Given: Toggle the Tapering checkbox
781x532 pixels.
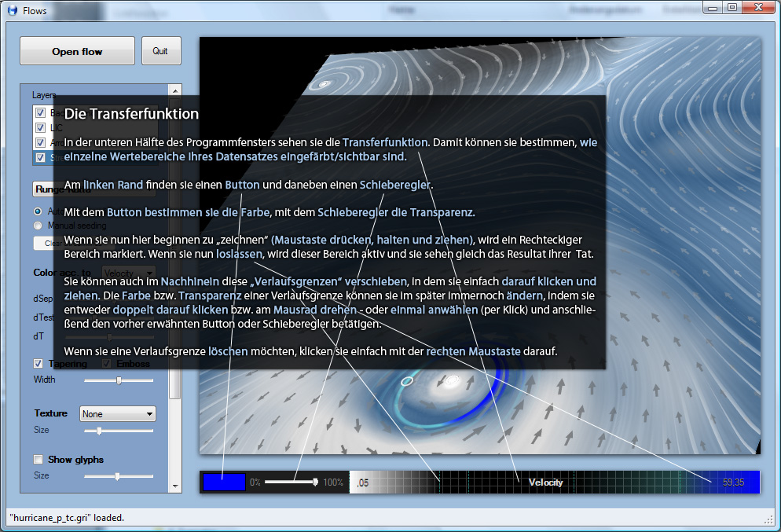Looking at the screenshot, I should pyautogui.click(x=38, y=364).
